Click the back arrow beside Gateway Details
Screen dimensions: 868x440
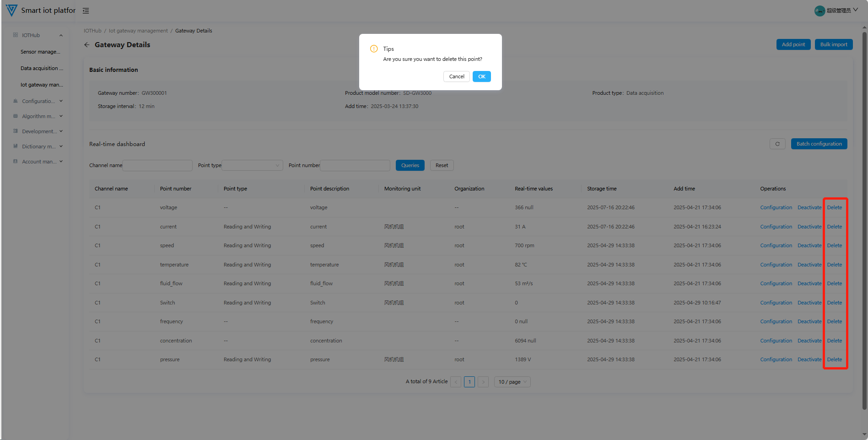click(87, 45)
